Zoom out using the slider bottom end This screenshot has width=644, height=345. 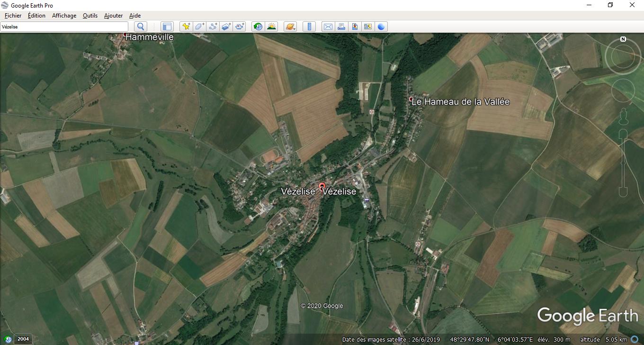(623, 192)
